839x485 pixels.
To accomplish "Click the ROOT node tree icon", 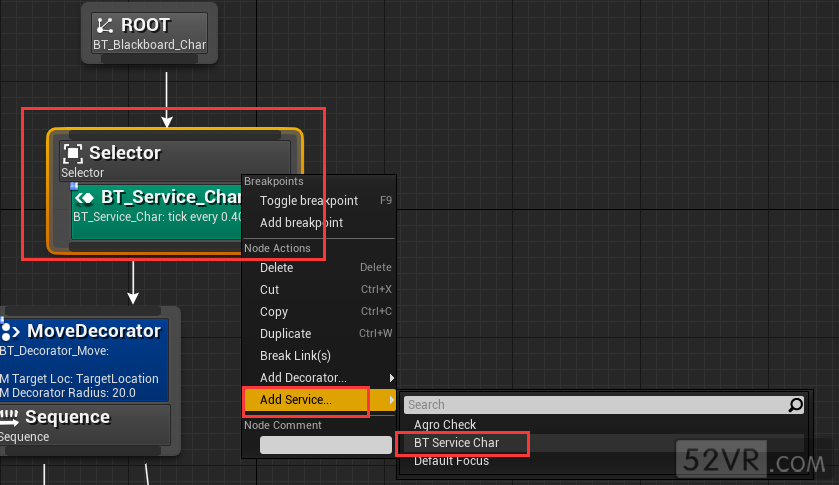I will point(106,25).
